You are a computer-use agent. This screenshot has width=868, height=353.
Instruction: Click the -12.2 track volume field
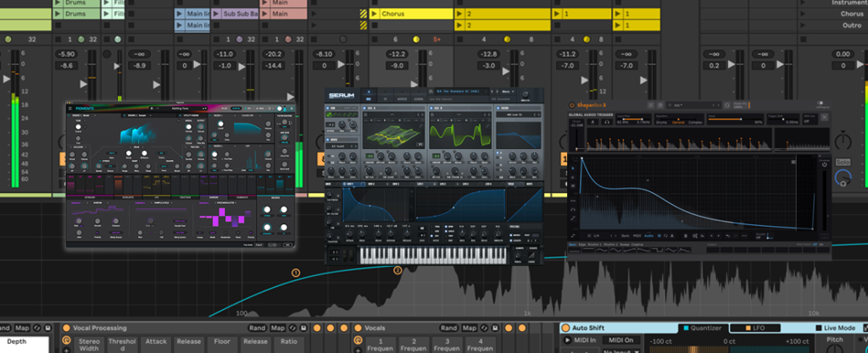395,53
